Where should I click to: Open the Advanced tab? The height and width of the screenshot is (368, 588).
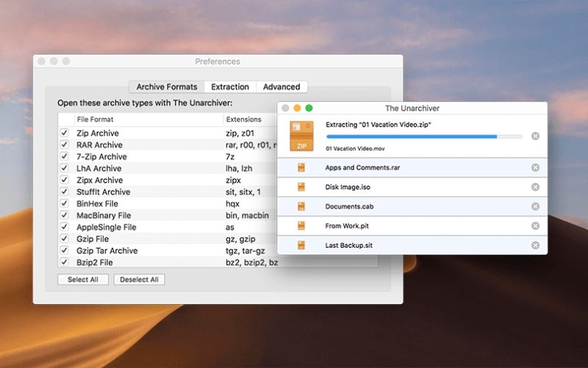tap(282, 87)
